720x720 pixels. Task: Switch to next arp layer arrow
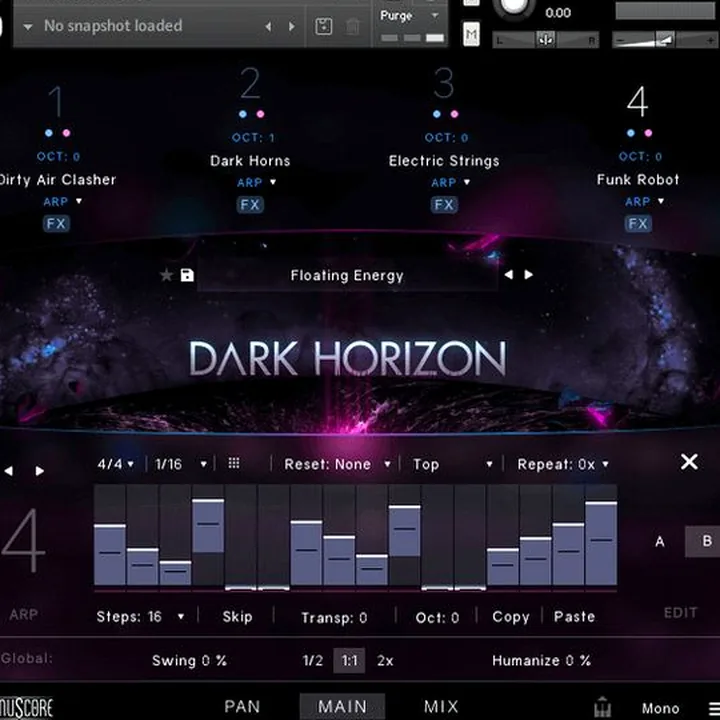point(39,471)
